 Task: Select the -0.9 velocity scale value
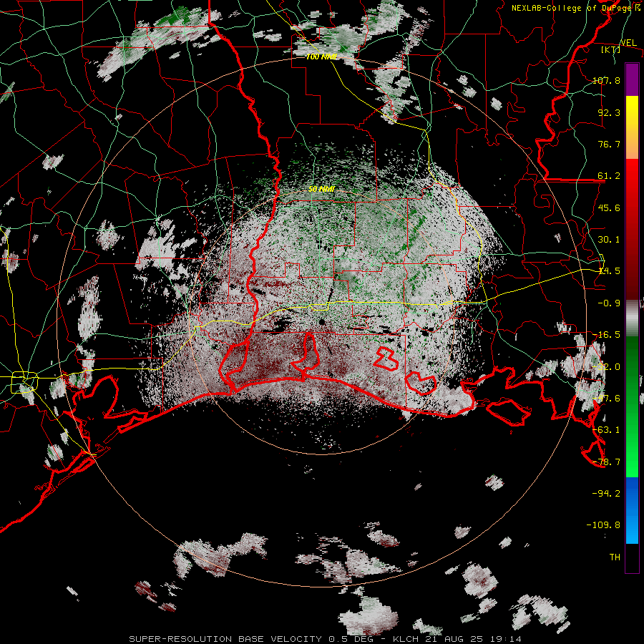click(609, 303)
